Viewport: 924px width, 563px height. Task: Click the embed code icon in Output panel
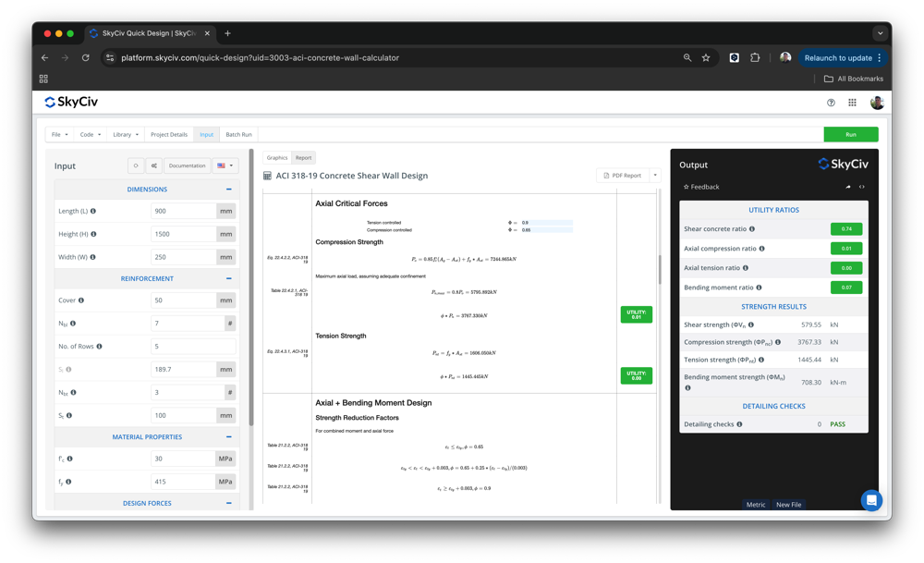(x=862, y=187)
